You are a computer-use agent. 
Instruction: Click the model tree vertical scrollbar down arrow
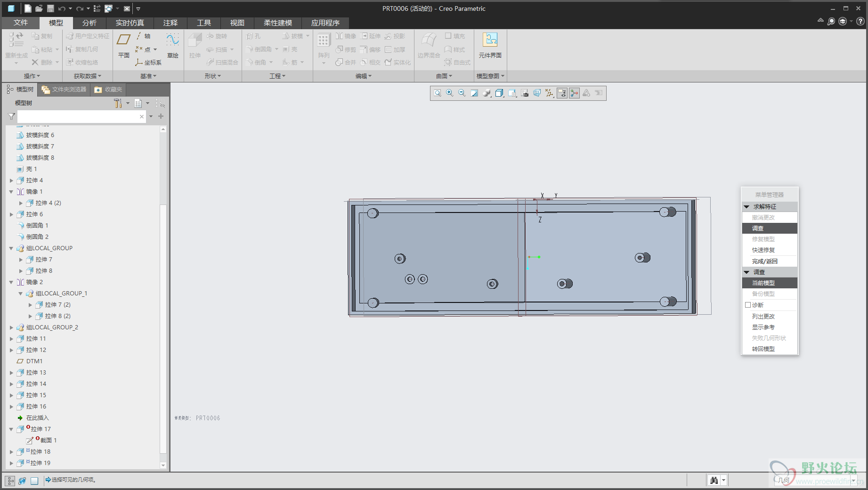coord(163,465)
